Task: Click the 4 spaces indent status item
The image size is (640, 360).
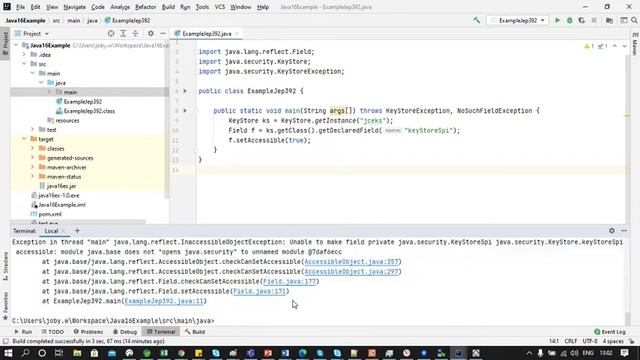Action: click(613, 341)
